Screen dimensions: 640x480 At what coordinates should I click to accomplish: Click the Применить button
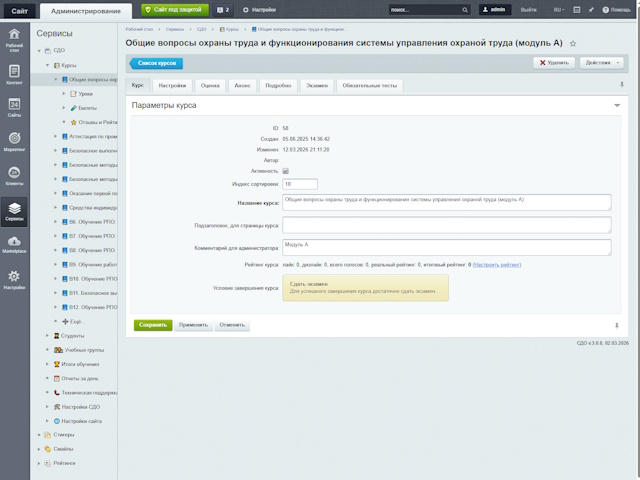[193, 325]
